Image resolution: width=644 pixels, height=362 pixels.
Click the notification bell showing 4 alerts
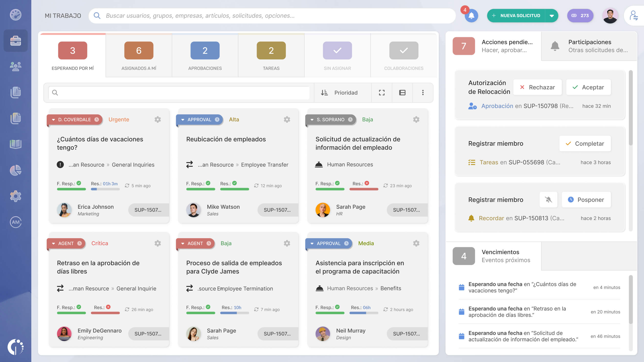[471, 15]
